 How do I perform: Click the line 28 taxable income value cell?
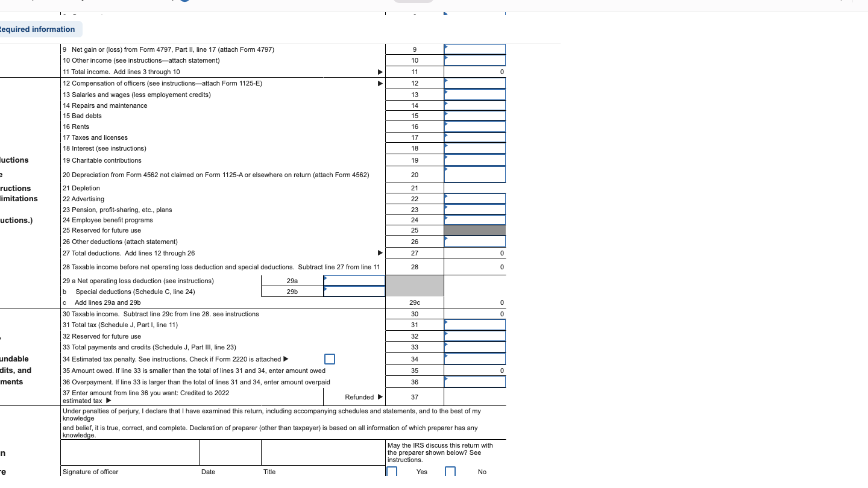pyautogui.click(x=475, y=267)
